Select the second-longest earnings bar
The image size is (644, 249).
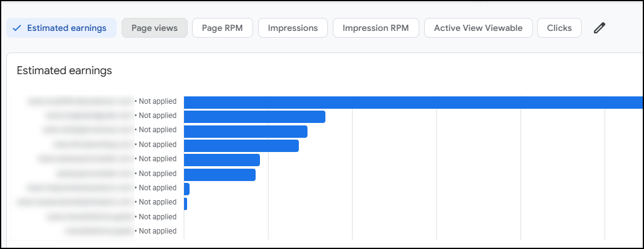coord(254,117)
